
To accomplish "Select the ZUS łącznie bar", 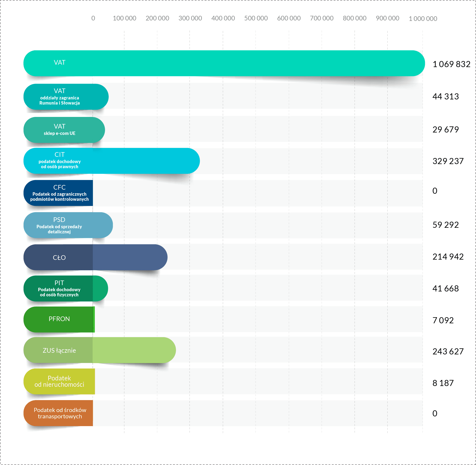I will [x=100, y=350].
